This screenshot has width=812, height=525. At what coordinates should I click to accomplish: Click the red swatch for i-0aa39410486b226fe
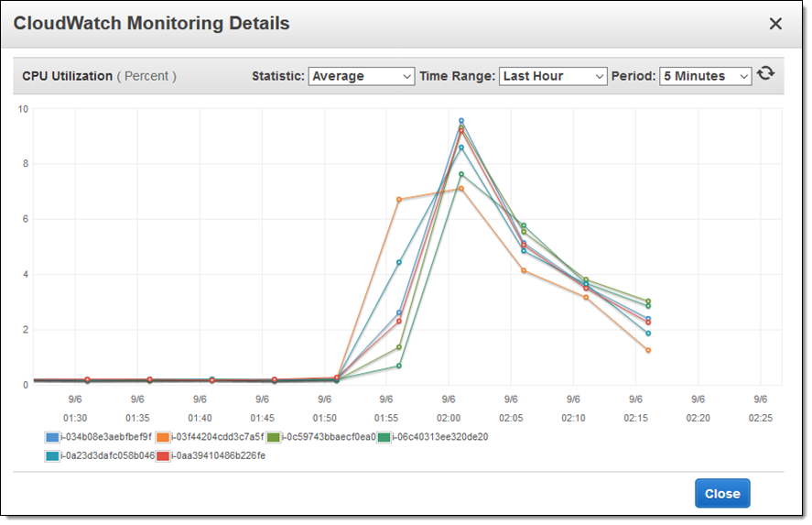pyautogui.click(x=163, y=455)
